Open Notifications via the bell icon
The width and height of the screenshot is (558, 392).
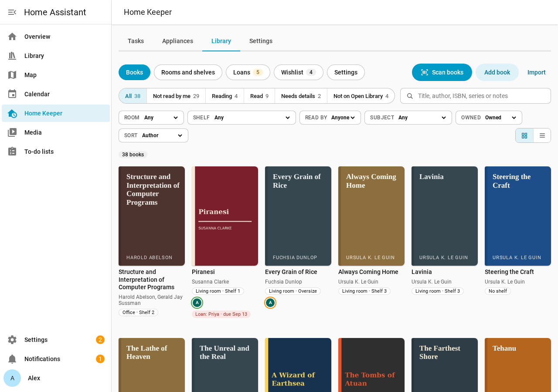(12, 359)
